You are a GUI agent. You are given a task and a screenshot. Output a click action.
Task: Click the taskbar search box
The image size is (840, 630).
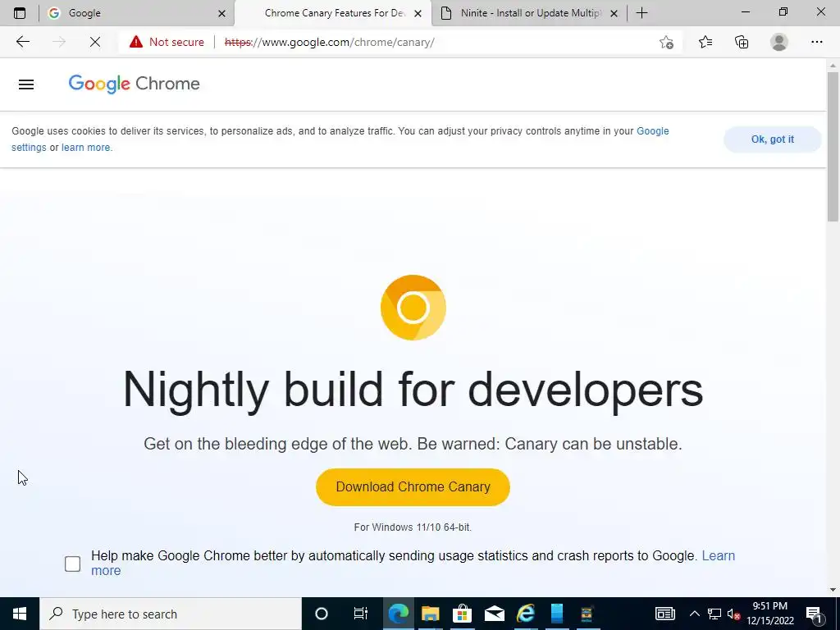[x=171, y=614]
